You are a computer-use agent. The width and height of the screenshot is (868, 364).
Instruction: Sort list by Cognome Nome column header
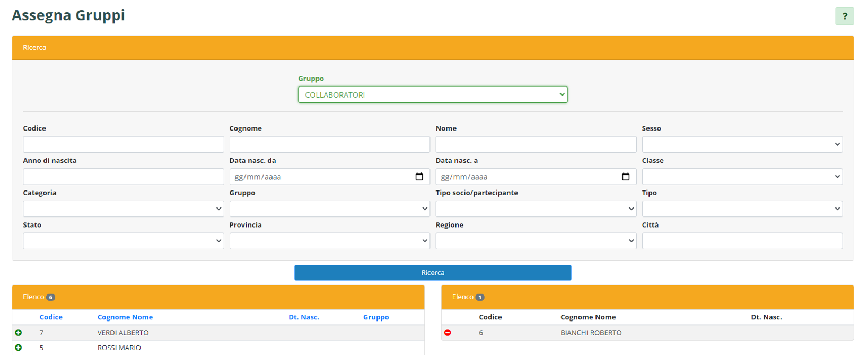[125, 317]
